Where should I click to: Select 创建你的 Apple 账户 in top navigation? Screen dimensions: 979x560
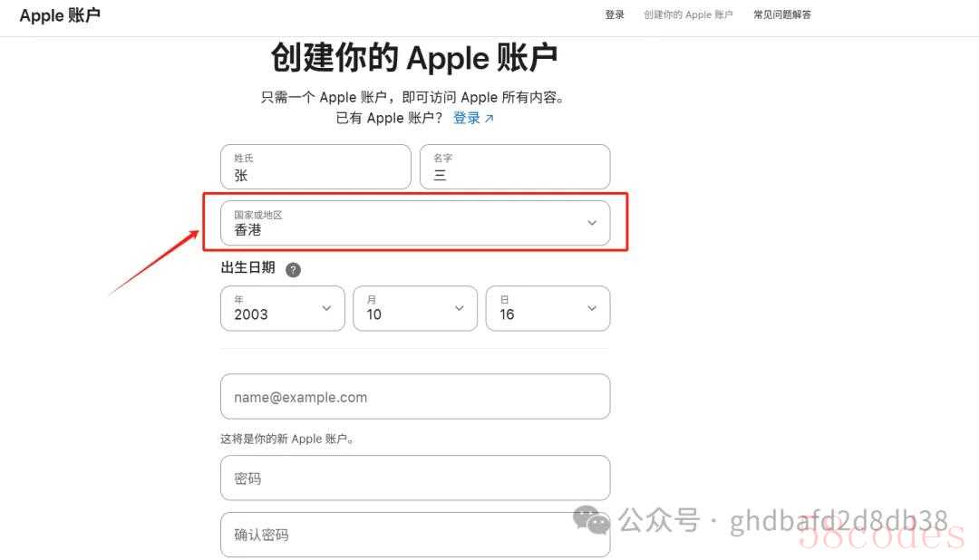tap(688, 14)
